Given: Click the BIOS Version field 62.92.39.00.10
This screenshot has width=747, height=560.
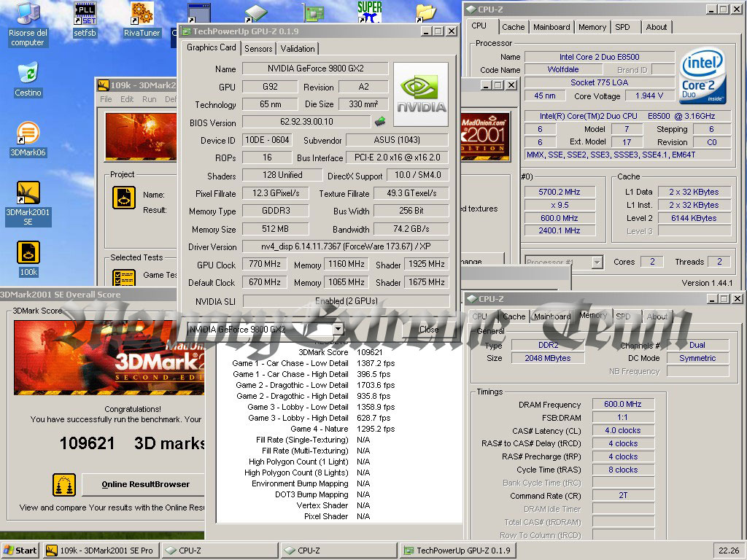Looking at the screenshot, I should coord(306,122).
